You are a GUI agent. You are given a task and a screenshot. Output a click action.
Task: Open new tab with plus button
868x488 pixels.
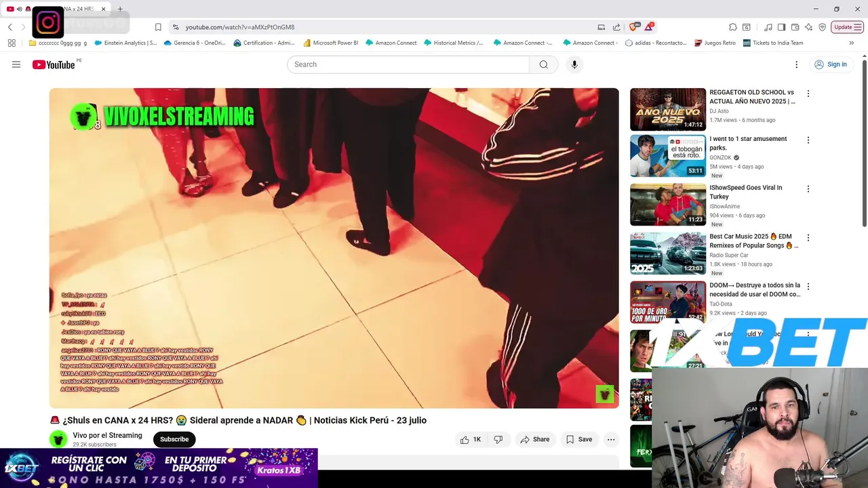tap(120, 9)
